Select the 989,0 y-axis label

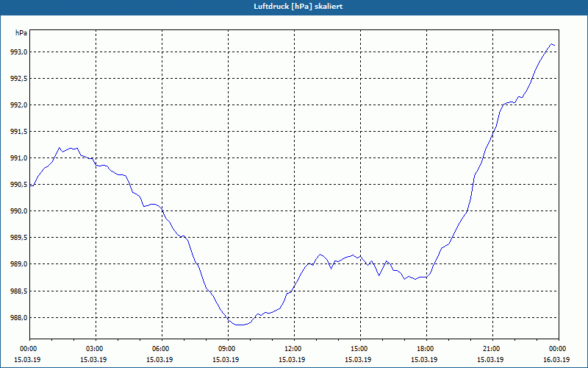pos(19,264)
